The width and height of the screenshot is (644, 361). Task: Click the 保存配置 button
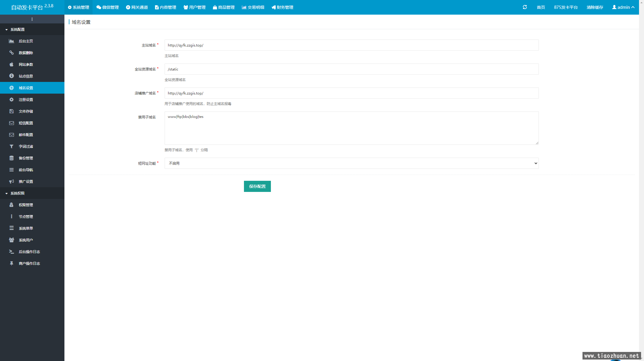257,186
